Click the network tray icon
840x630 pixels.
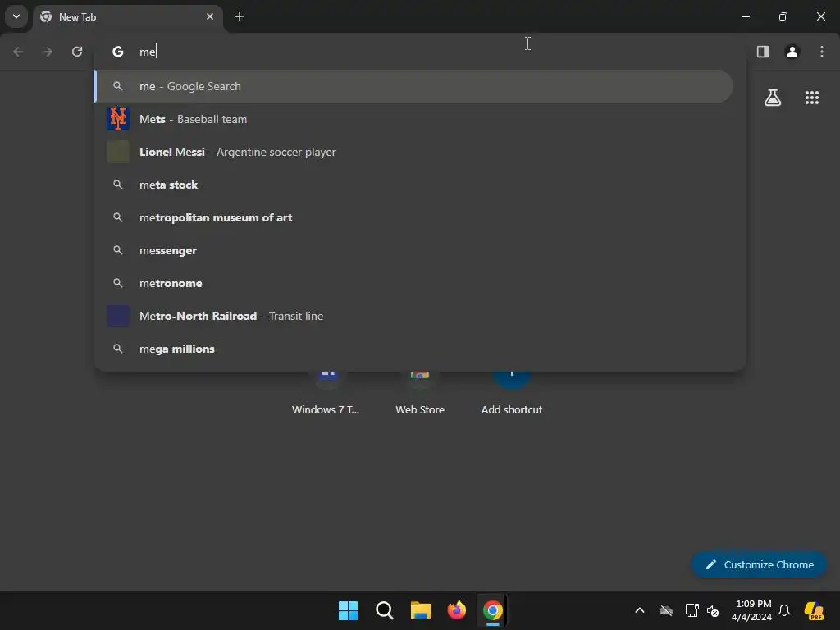point(692,610)
